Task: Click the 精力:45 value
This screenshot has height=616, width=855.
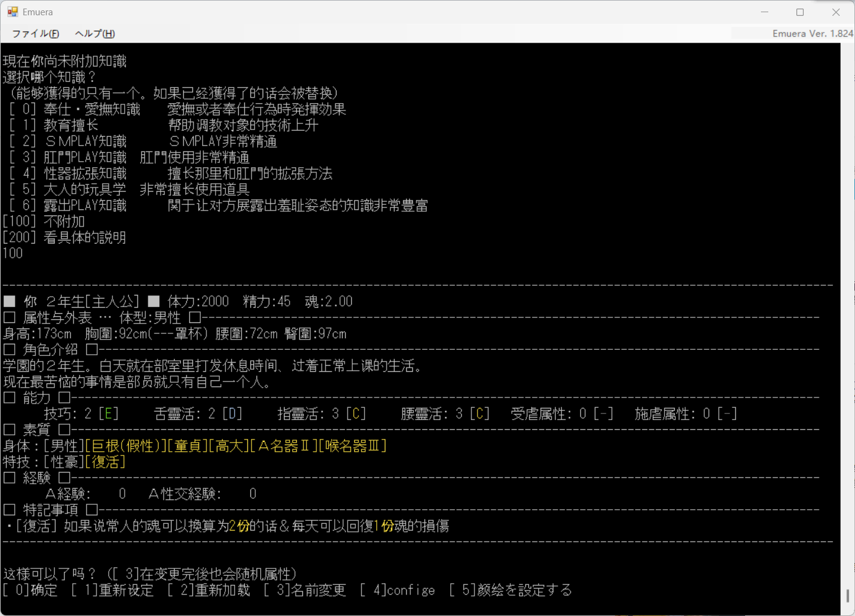Action: tap(267, 302)
